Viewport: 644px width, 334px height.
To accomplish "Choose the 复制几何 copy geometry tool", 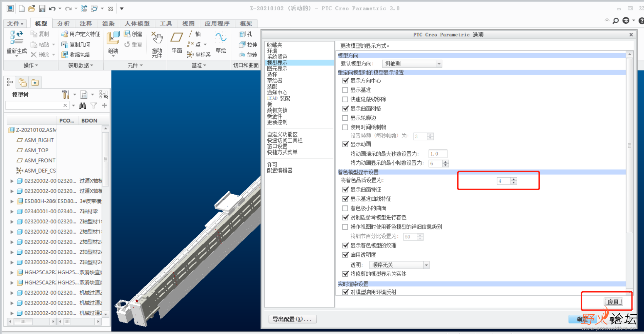I will pos(76,44).
